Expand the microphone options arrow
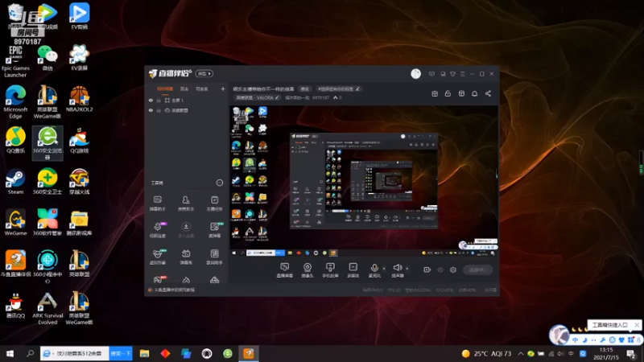 tap(384, 269)
